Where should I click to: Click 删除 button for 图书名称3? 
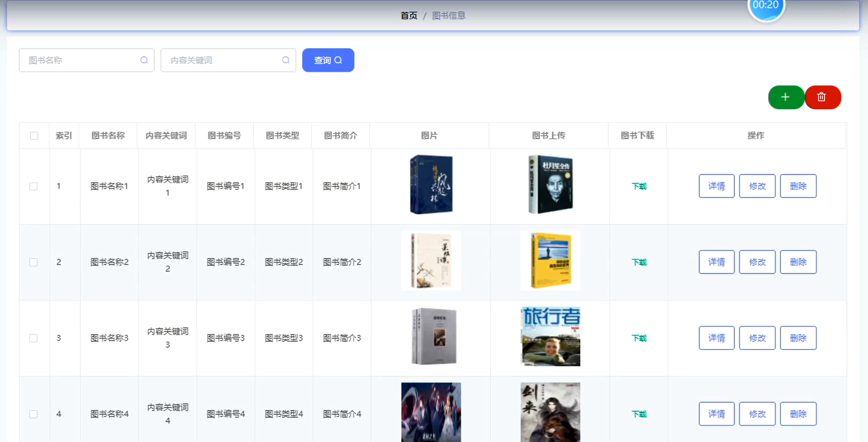click(x=798, y=338)
